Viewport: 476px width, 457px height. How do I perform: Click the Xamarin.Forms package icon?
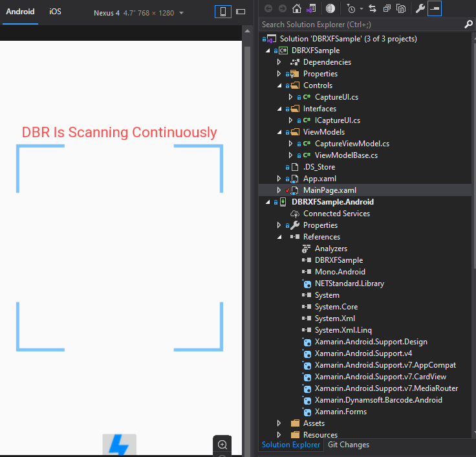(x=307, y=412)
